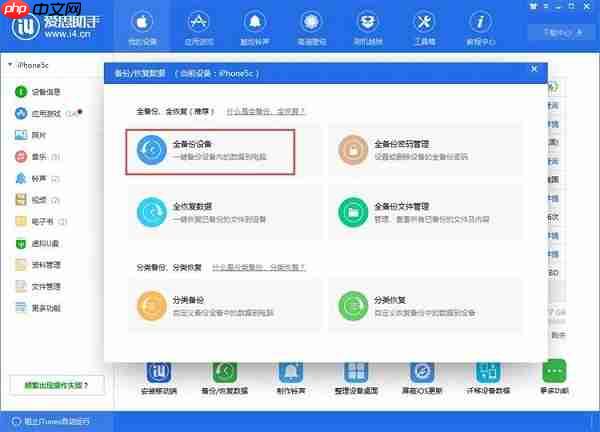600x432 pixels.
Task: Open the 我的设备 tab with Apple icon
Action: [142, 26]
